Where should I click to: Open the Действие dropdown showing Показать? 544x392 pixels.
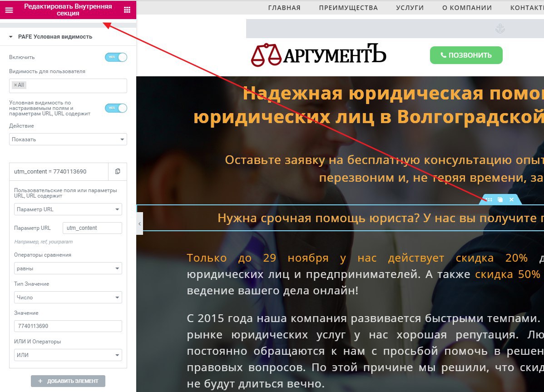pos(68,139)
